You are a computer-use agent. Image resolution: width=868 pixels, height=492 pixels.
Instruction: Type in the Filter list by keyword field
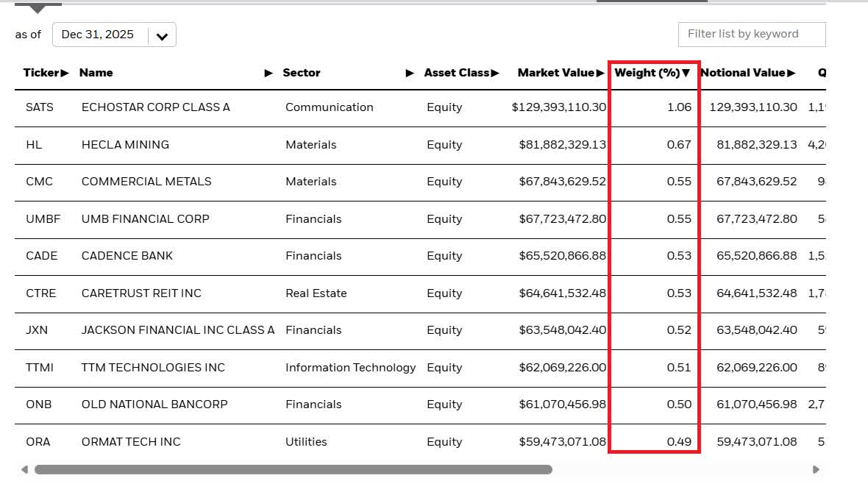[x=751, y=34]
